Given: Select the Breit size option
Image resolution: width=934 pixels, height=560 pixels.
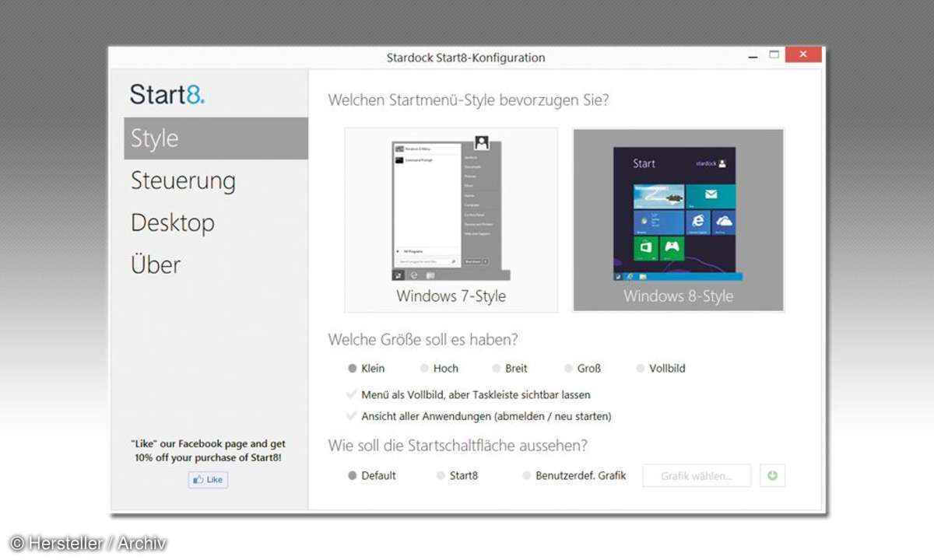Looking at the screenshot, I should (x=510, y=369).
